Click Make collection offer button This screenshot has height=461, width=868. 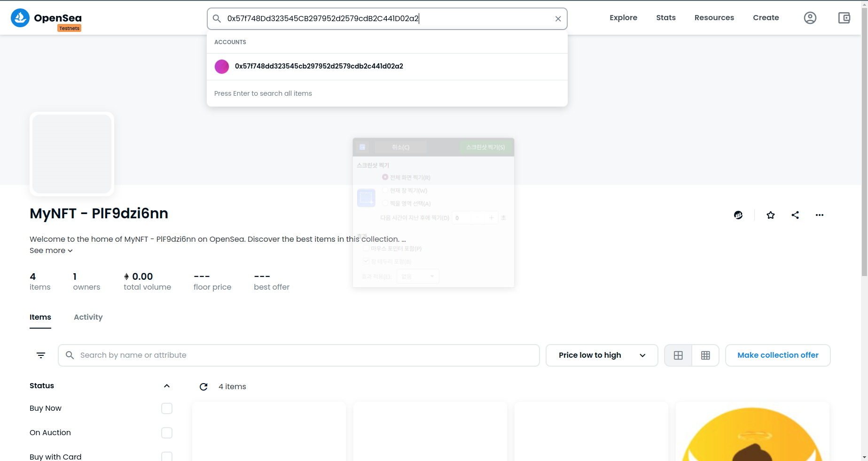[x=778, y=355]
